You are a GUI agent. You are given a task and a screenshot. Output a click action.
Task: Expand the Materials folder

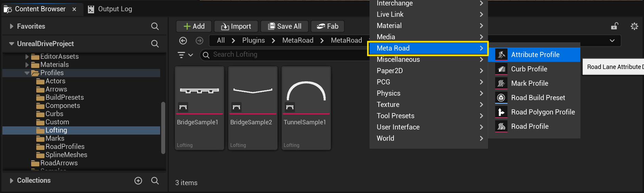(27, 65)
